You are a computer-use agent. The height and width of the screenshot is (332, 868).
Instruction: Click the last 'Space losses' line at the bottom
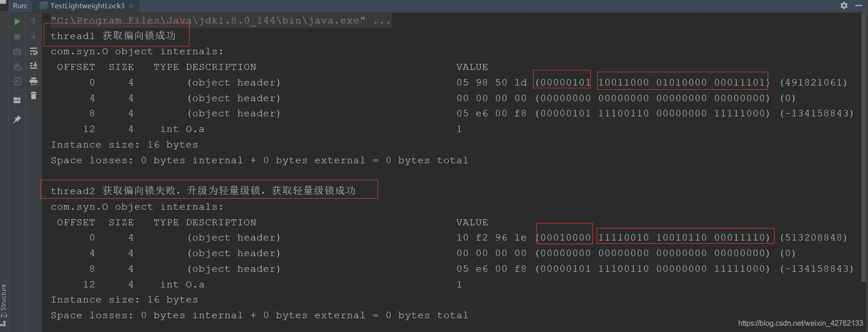coord(259,315)
